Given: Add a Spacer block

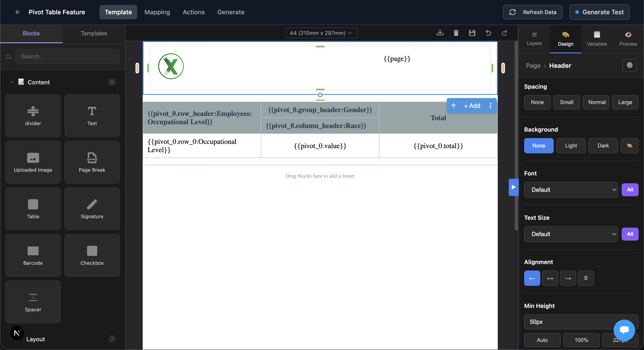Looking at the screenshot, I should click(x=33, y=302).
